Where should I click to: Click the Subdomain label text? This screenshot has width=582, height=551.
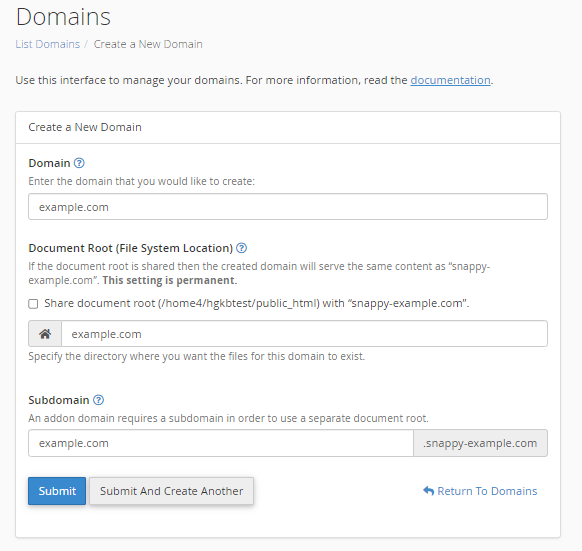click(x=59, y=400)
